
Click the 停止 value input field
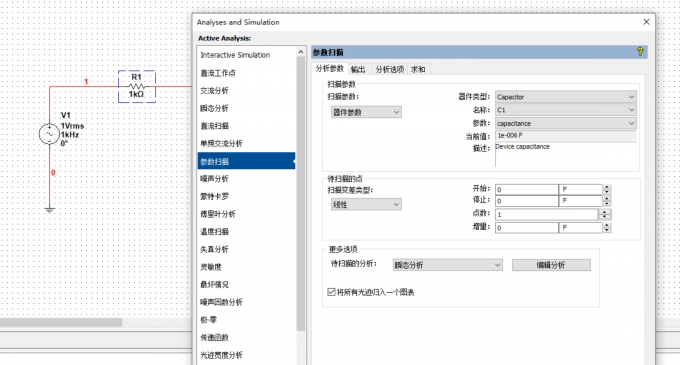coord(526,201)
